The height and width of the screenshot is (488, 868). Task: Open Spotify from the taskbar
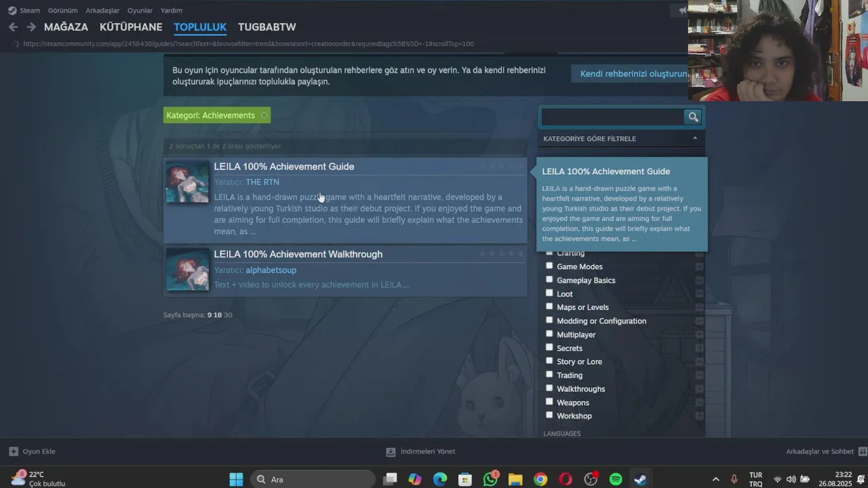[x=616, y=479]
